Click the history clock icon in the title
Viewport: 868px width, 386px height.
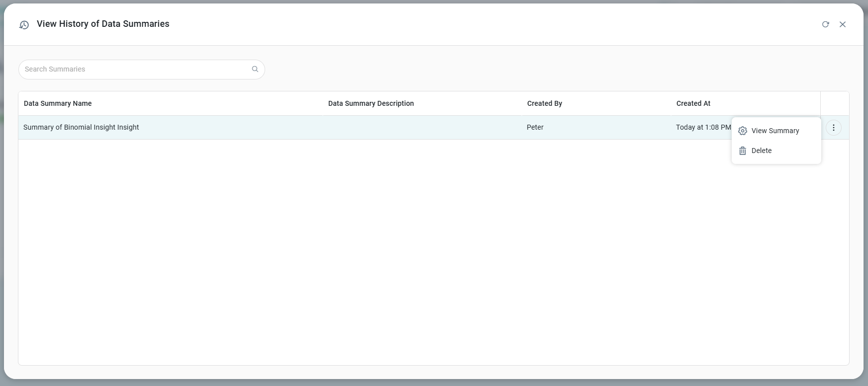(x=24, y=25)
